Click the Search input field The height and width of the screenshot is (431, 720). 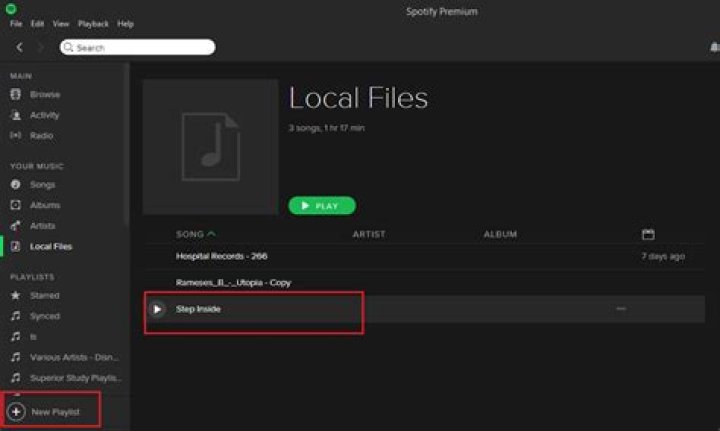(138, 47)
